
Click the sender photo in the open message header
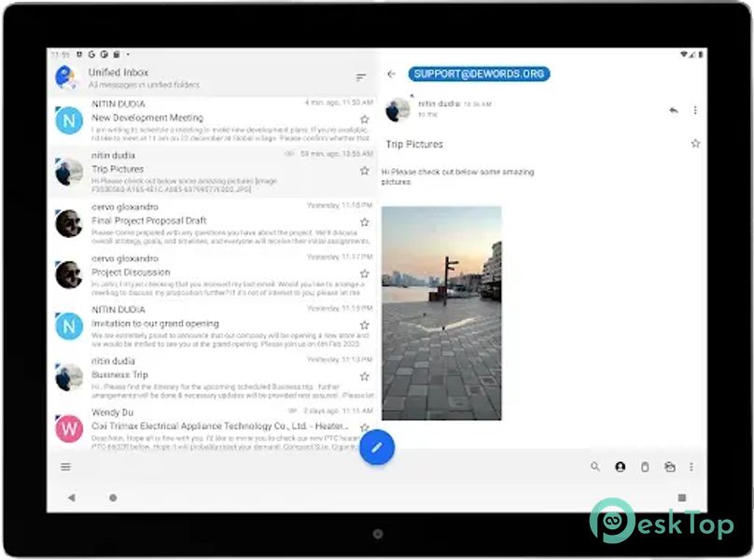point(398,110)
